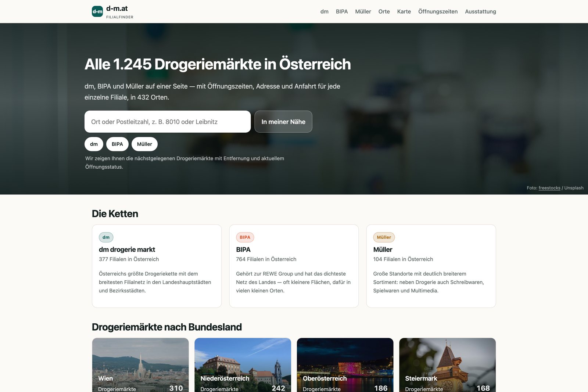This screenshot has width=588, height=392.
Task: Click the dm badge in dm card
Action: 106,237
